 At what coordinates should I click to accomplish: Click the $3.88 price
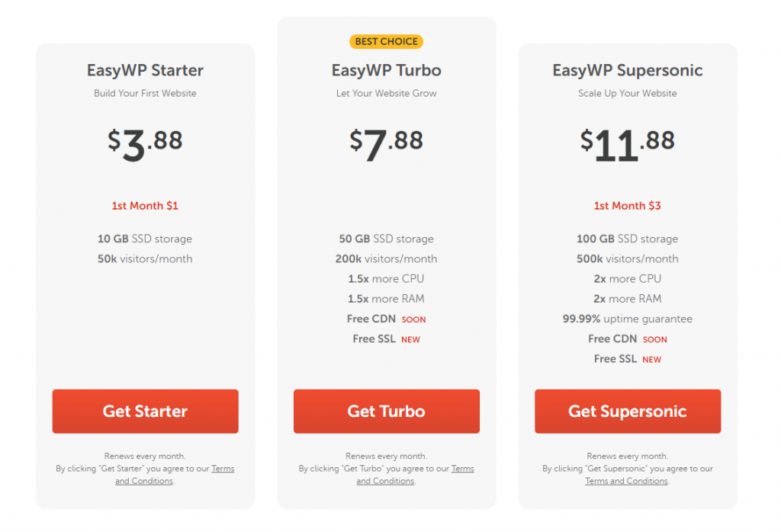pos(145,143)
